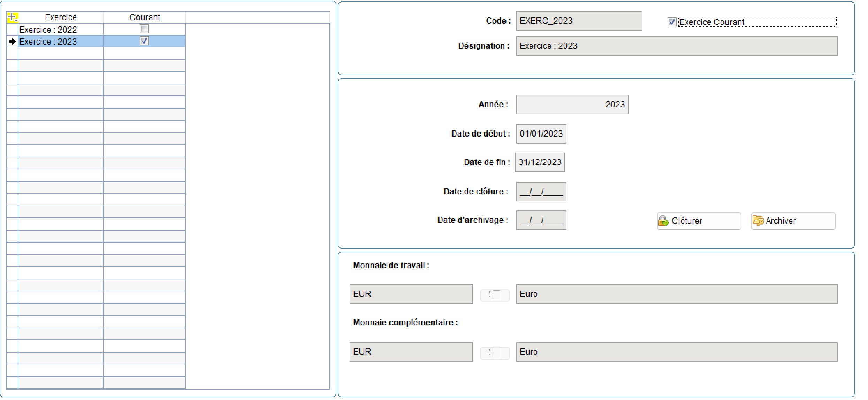Click the Clôturer button label

pos(687,221)
